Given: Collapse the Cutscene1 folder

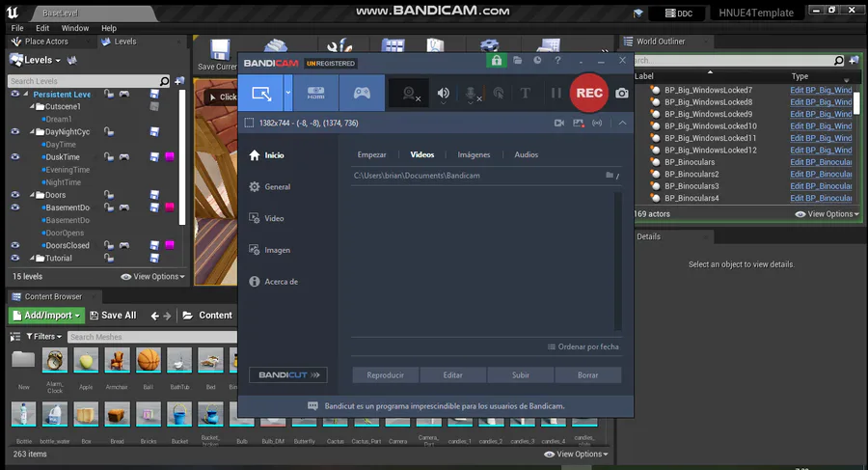Looking at the screenshot, I should click(x=32, y=106).
